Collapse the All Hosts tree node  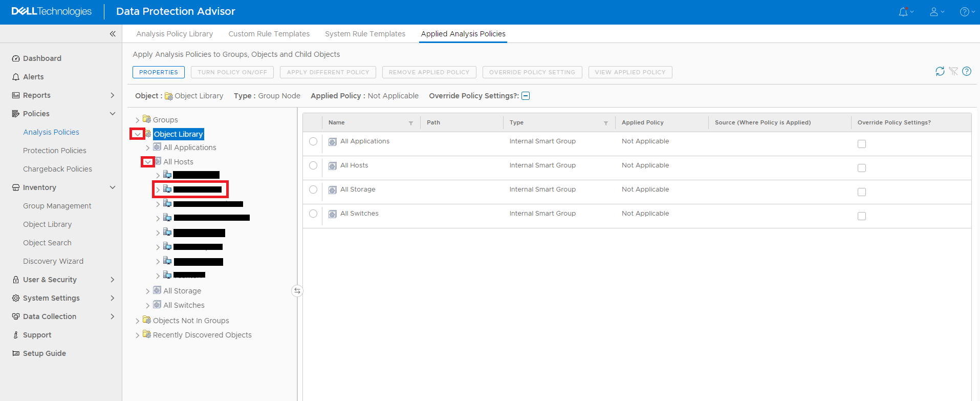coord(147,162)
